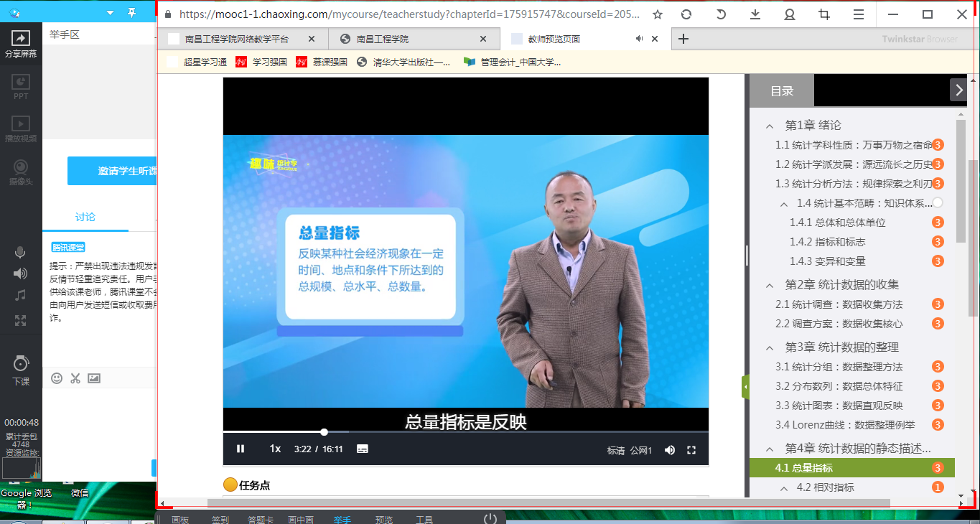The image size is (980, 524).
Task: Select the 讨论 discussion tab
Action: 85,217
